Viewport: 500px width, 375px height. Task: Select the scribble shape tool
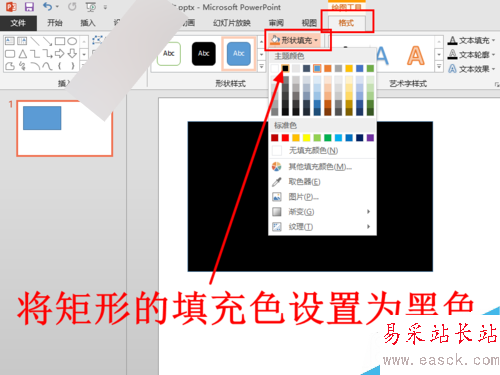pyautogui.click(x=22, y=66)
